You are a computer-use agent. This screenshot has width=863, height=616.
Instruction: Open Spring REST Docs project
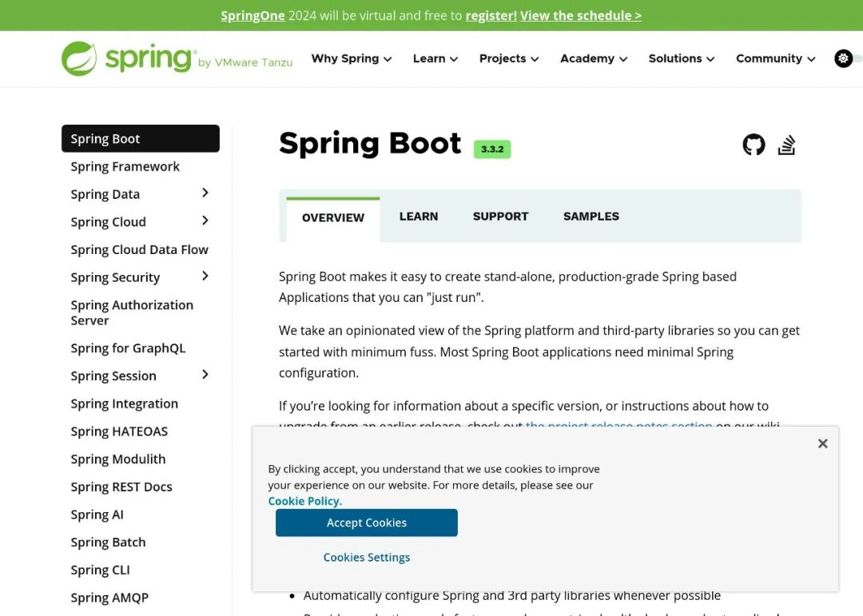pyautogui.click(x=121, y=487)
